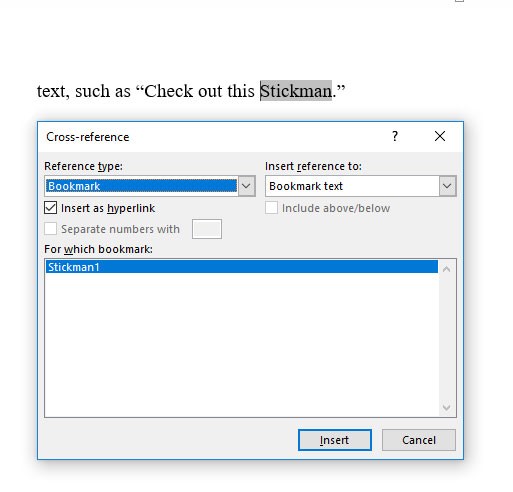This screenshot has width=513, height=492.
Task: Click the bookmark list scroll down arrow
Action: point(447,407)
